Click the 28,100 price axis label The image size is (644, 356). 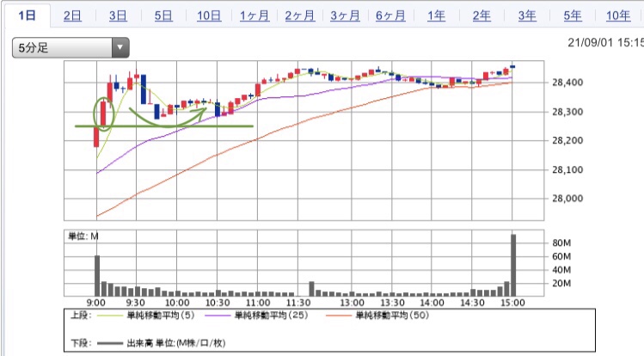click(567, 169)
